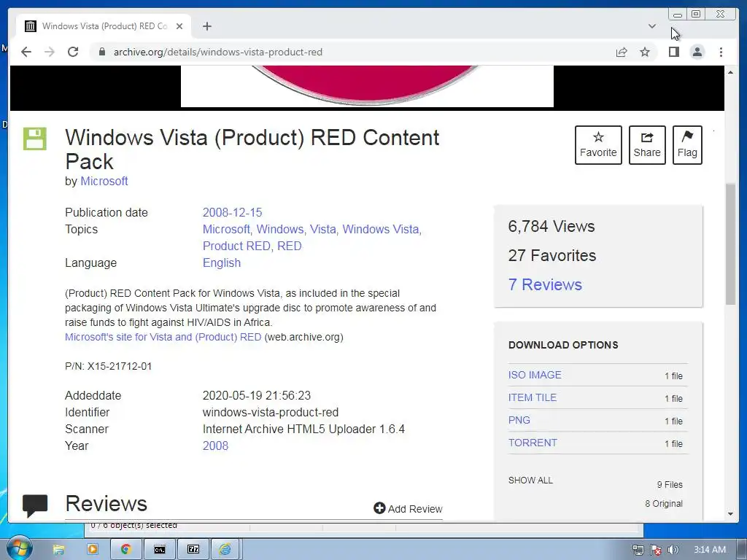
Task: Click the Windows Start orb
Action: tap(19, 548)
